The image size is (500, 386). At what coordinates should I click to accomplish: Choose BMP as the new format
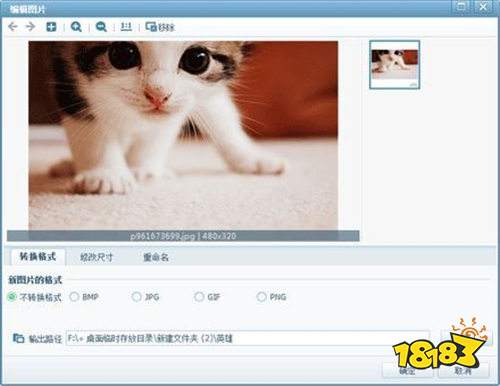[x=84, y=297]
